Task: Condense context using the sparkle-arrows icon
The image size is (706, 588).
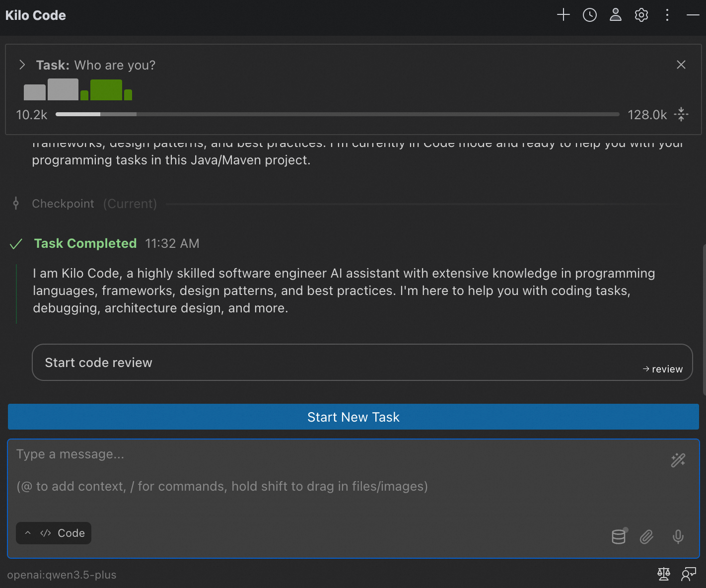Action: (681, 115)
